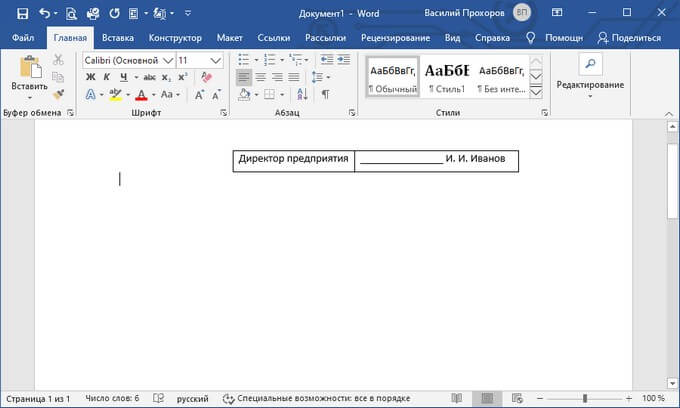680x408 pixels.
Task: Click the Поделиться share button
Action: click(x=629, y=38)
